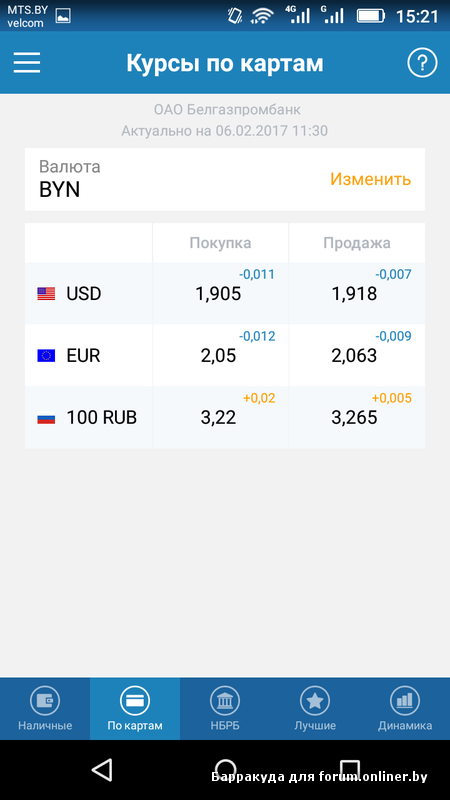Tap the screenshot notification icon in status bar
The width and height of the screenshot is (450, 800).
(63, 16)
